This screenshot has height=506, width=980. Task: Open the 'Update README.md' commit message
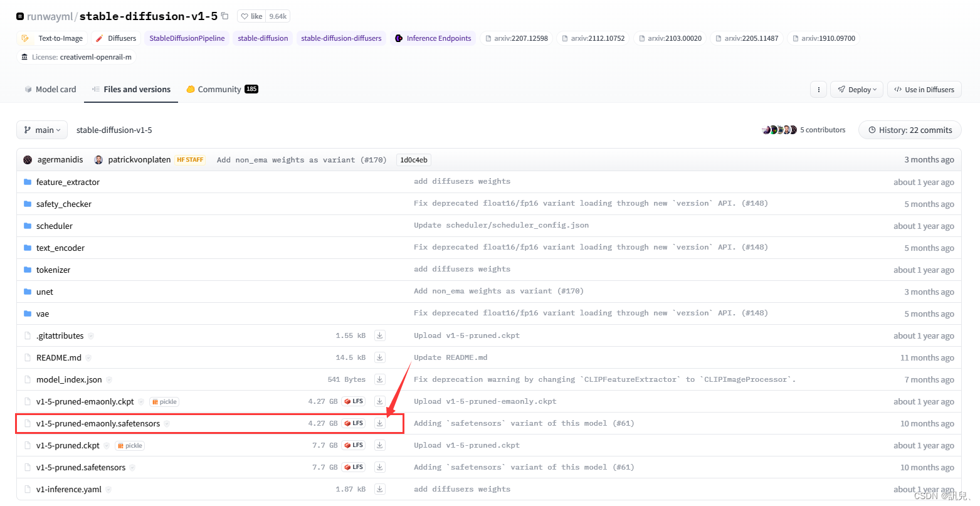[x=450, y=357]
